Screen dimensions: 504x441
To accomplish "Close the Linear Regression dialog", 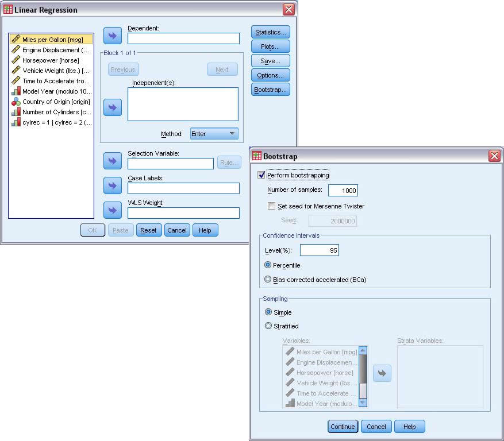I will pyautogui.click(x=288, y=9).
